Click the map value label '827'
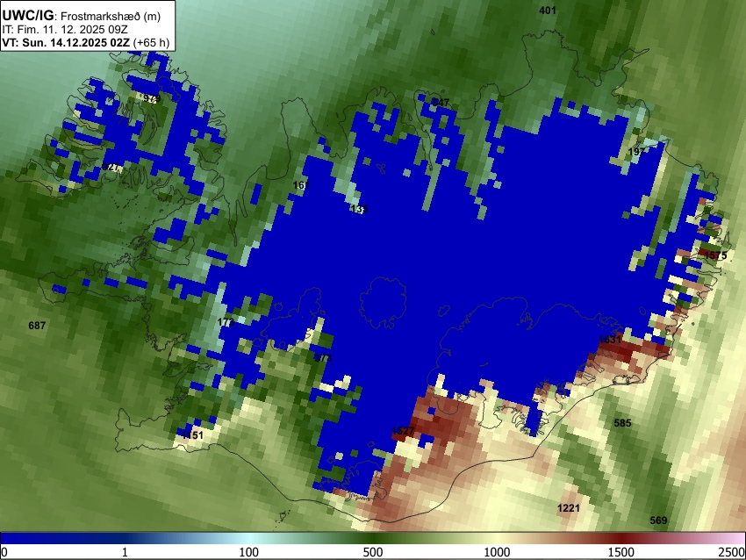 pos(111,168)
